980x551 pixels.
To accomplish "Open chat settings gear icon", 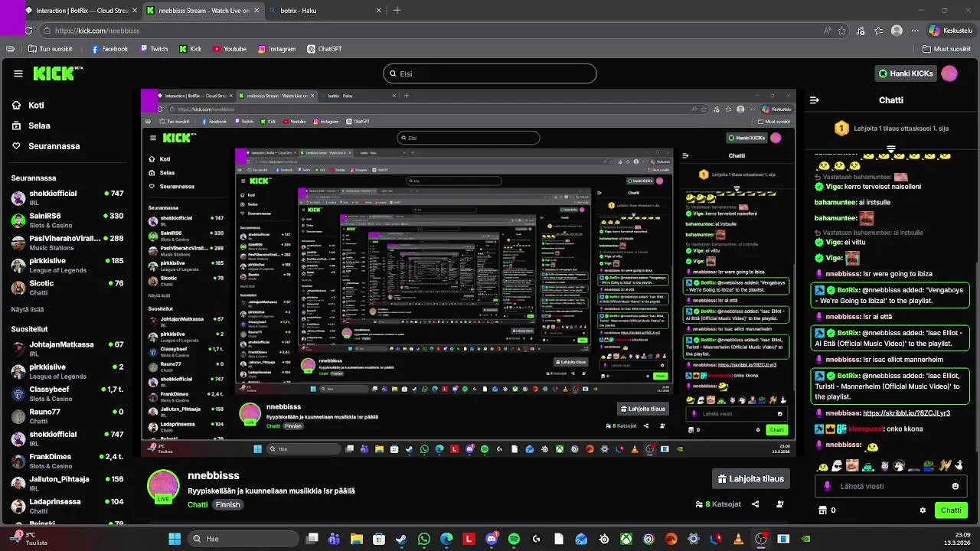I will click(923, 510).
